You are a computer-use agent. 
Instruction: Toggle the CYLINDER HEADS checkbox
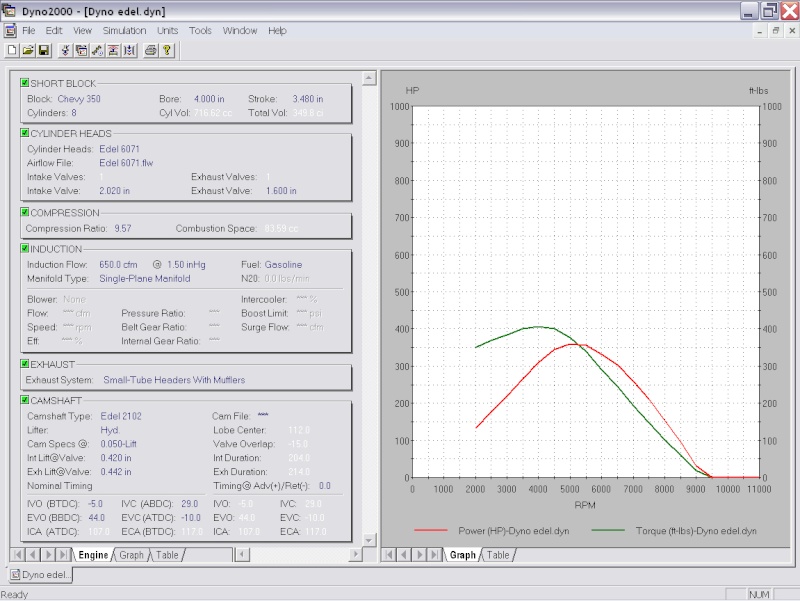click(x=24, y=133)
